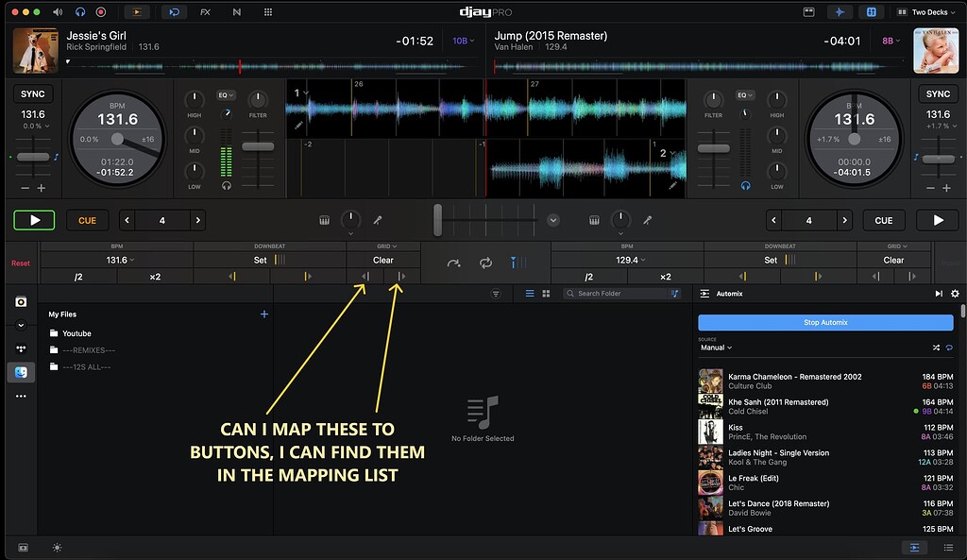Select the list view icon in the library toolbar
The image size is (967, 560).
[x=530, y=293]
